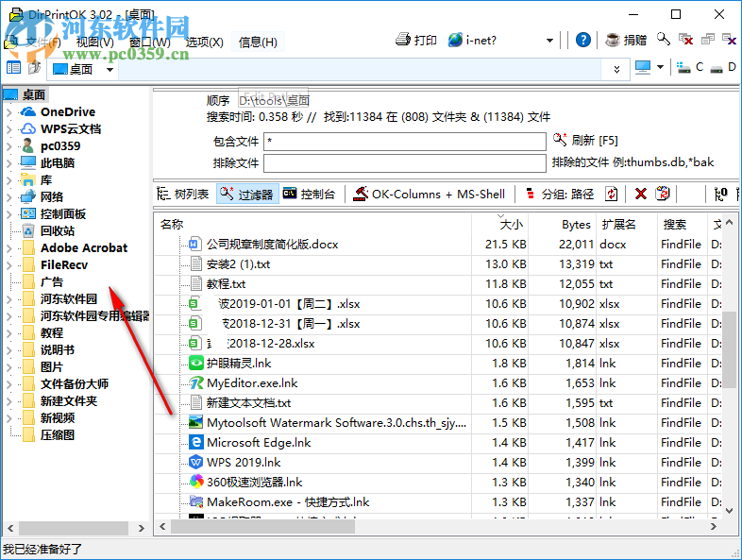Click the 排除文件 input field
The height and width of the screenshot is (560, 742).
tap(405, 163)
